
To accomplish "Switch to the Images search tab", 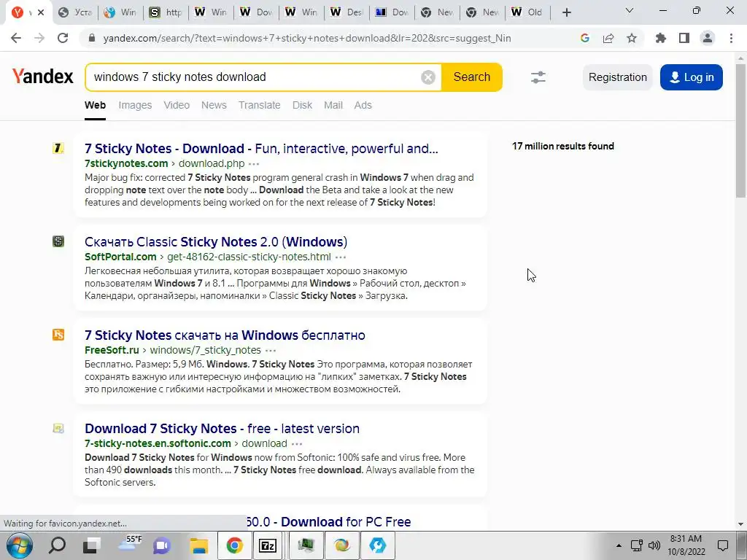I will 135,105.
